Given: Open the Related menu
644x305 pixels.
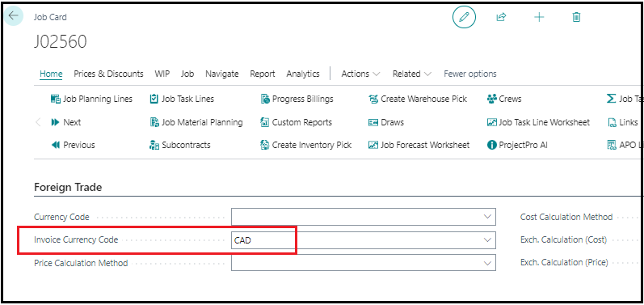Looking at the screenshot, I should coord(412,74).
